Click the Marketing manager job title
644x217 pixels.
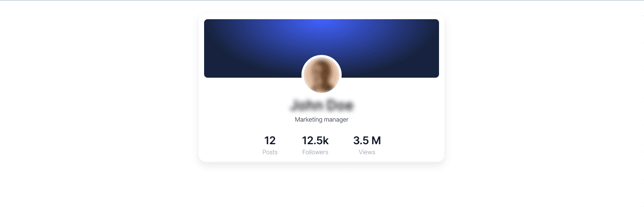(x=322, y=120)
